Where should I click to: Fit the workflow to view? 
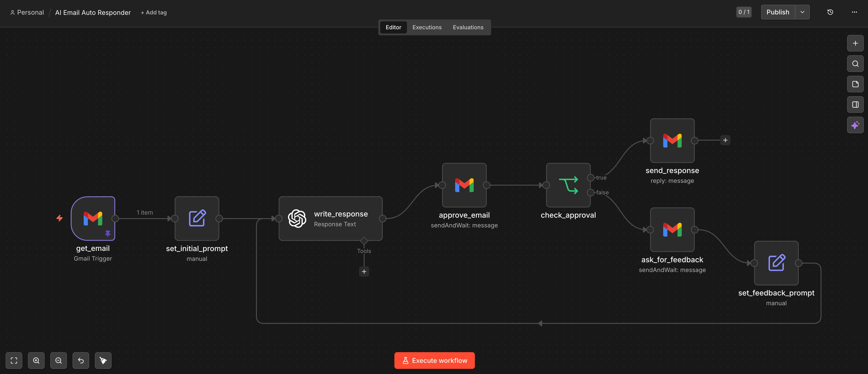tap(14, 361)
